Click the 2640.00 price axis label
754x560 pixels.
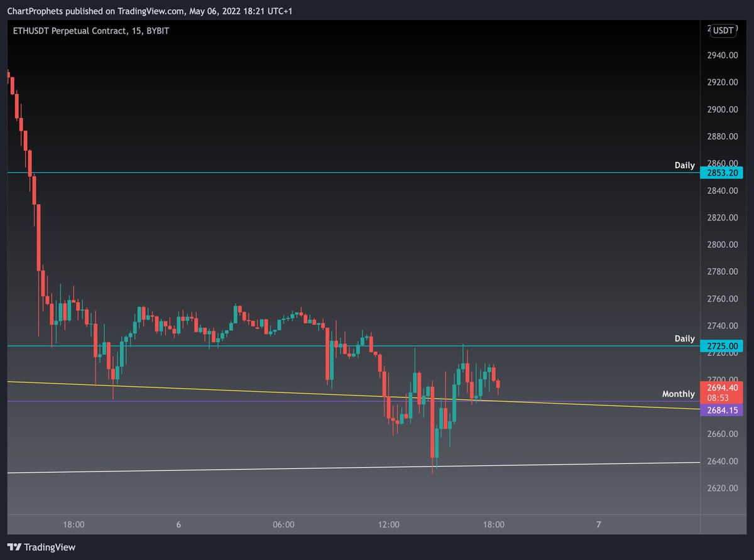click(723, 461)
